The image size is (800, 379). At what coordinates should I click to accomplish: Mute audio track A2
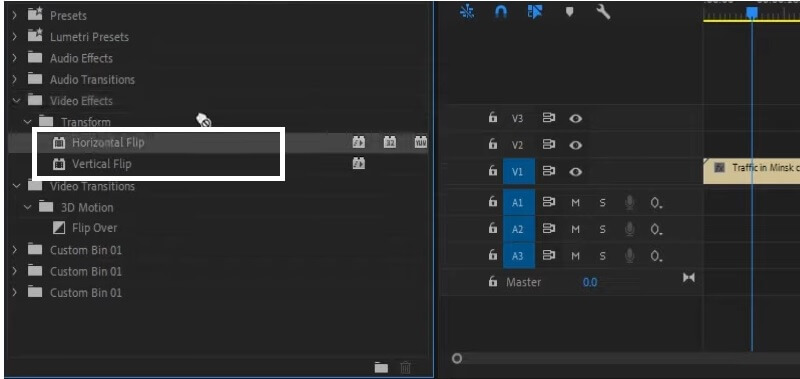click(576, 230)
